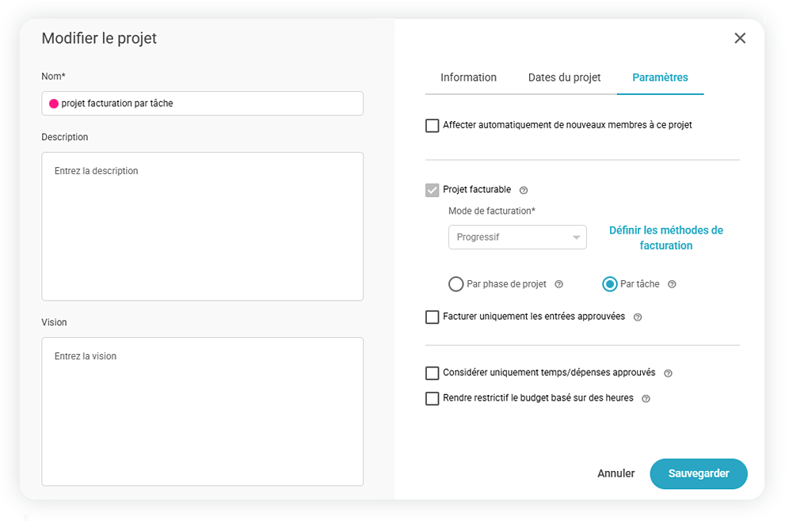Click help icon beside Par phase de projet
789x532 pixels.
coord(558,285)
